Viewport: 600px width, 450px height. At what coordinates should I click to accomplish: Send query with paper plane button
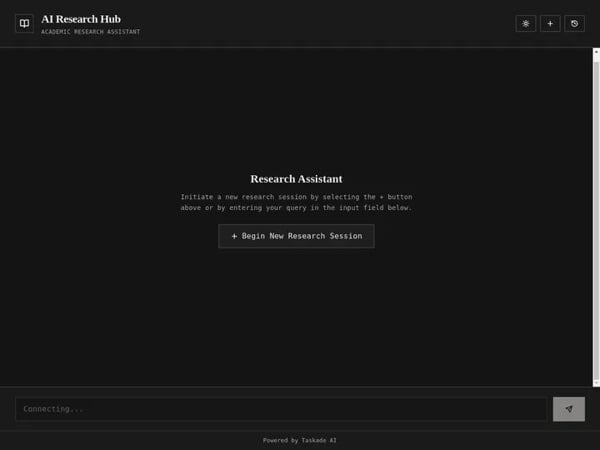(x=569, y=409)
